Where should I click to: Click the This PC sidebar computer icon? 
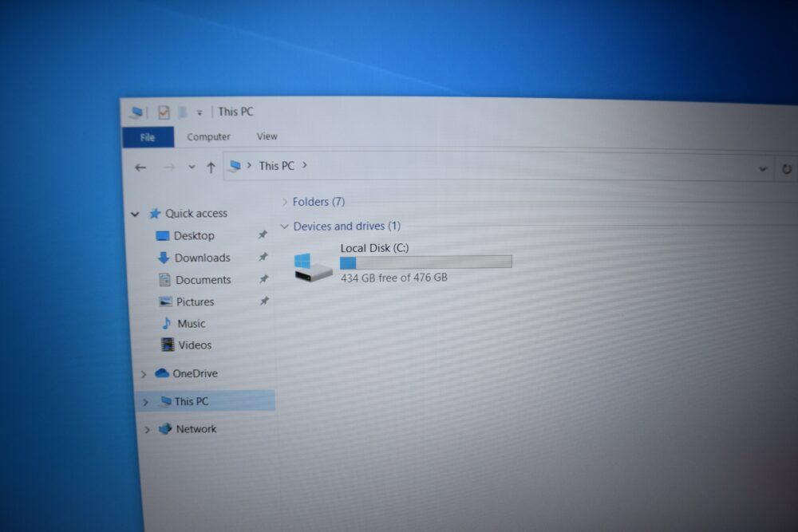[x=165, y=401]
